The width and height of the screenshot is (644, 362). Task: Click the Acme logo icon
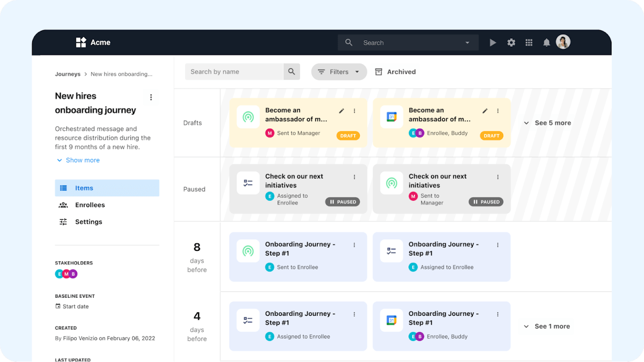click(x=81, y=42)
